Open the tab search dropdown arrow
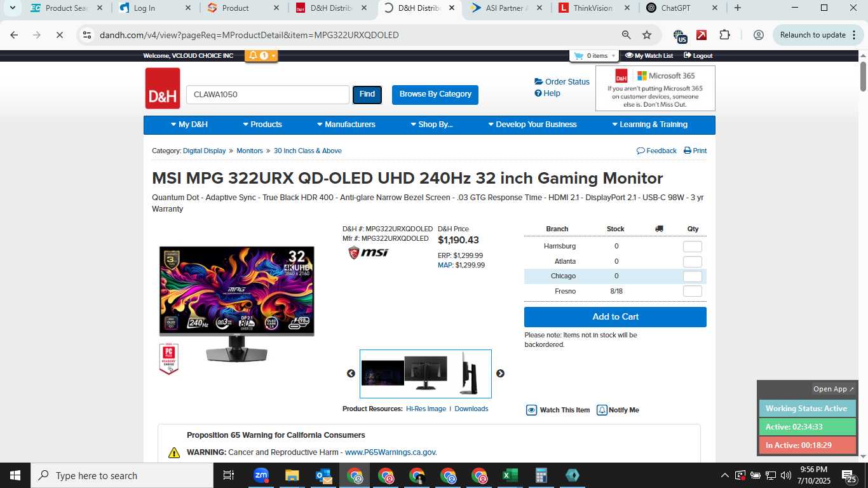868x488 pixels. click(x=12, y=8)
